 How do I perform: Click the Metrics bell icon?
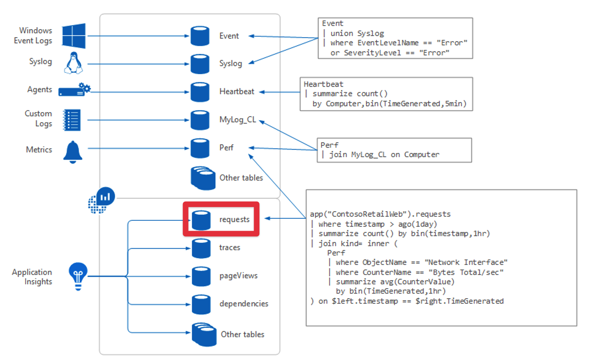[73, 152]
